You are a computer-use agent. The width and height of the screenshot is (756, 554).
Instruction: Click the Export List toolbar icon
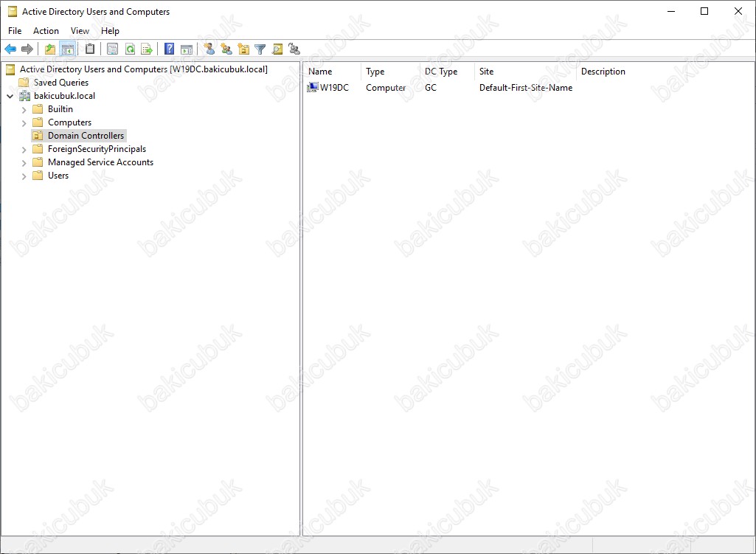click(x=147, y=49)
